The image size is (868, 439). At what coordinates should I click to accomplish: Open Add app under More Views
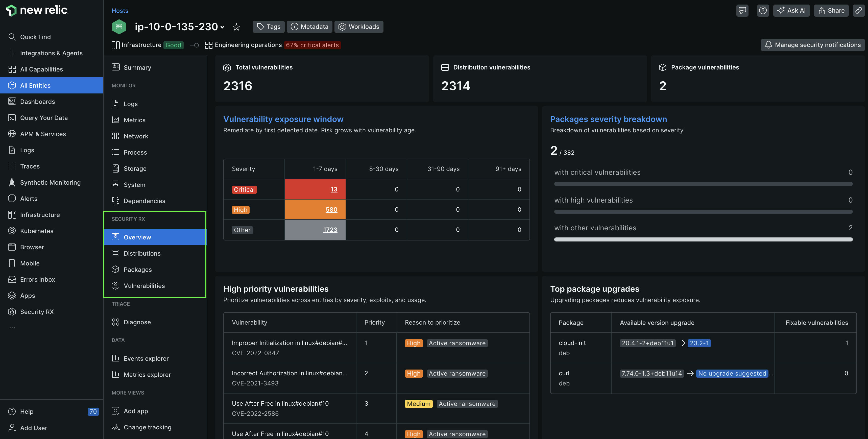click(x=155, y=411)
